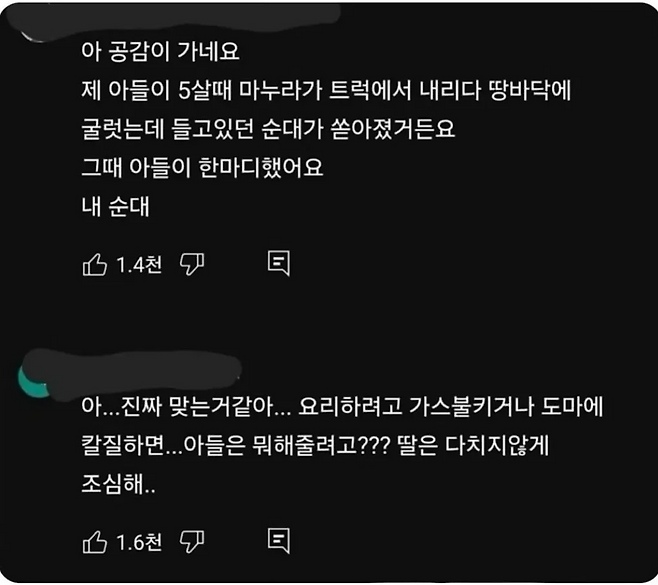658x585 pixels.
Task: Click the 1.4천 like count
Action: 138,265
